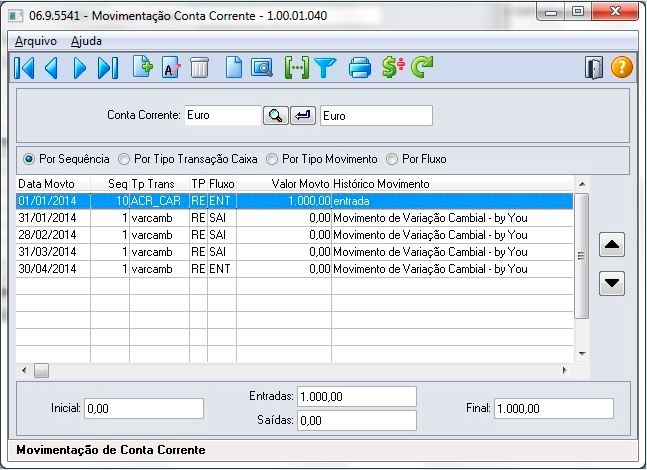Click the Saídas total field
647x470 pixels.
[357, 420]
